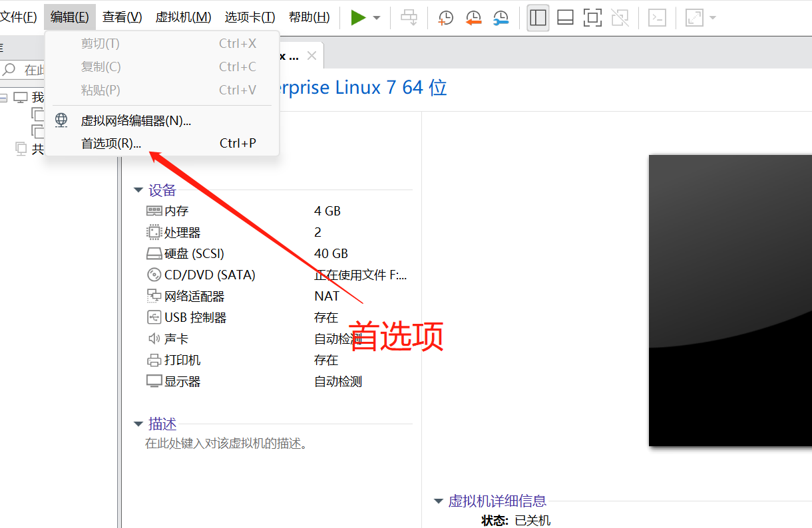Open the 虚拟机(M) menu
This screenshot has width=812, height=528.
tap(183, 17)
